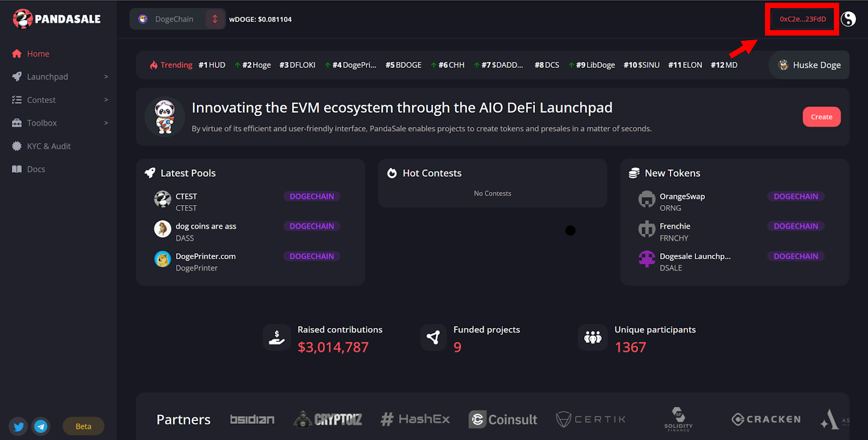Open trending token #3 DFLOKI
This screenshot has width=868, height=440.
click(x=297, y=65)
